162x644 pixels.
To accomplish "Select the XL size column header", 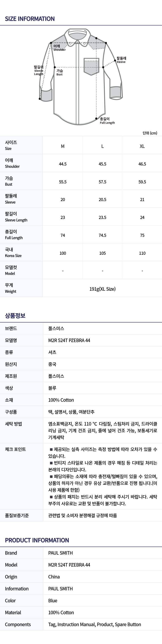I will (x=142, y=146).
